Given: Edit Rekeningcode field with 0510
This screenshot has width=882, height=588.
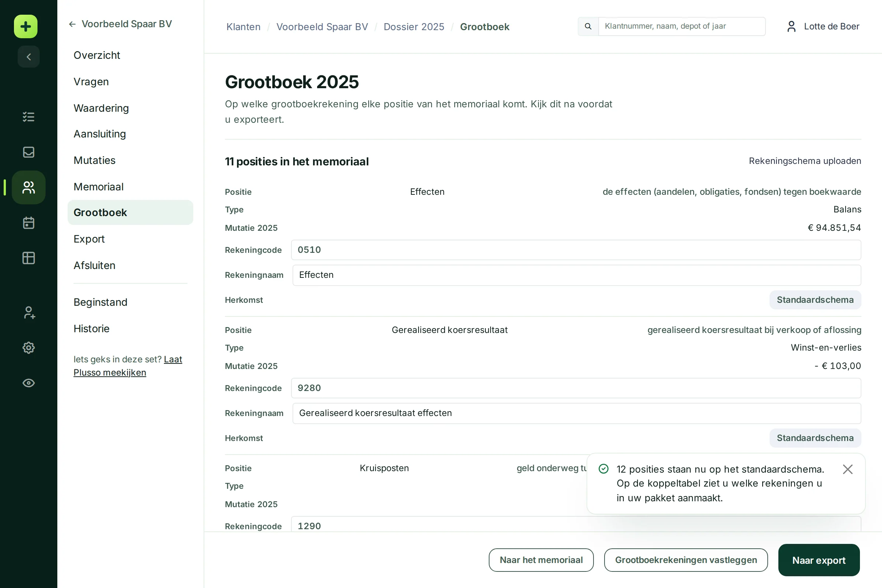Looking at the screenshot, I should 576,250.
